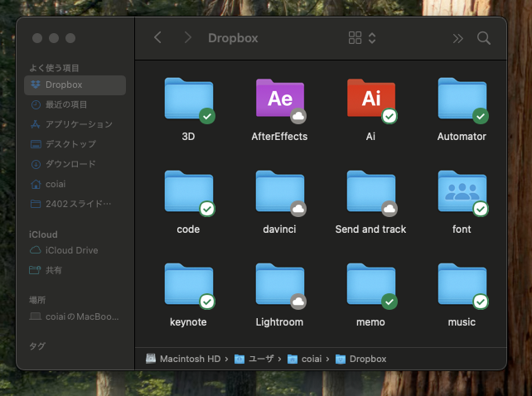Open the shared font folder
The image size is (532, 396).
point(462,191)
